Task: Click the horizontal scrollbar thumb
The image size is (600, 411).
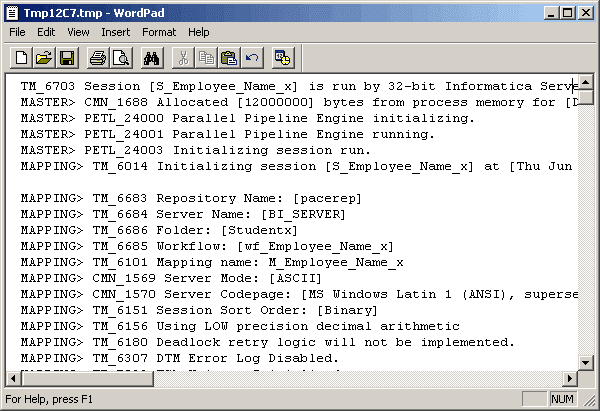Action: [x=88, y=378]
